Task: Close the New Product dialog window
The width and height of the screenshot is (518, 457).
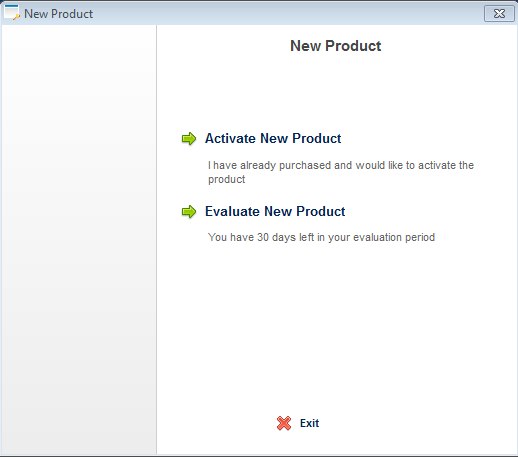Action: point(499,14)
